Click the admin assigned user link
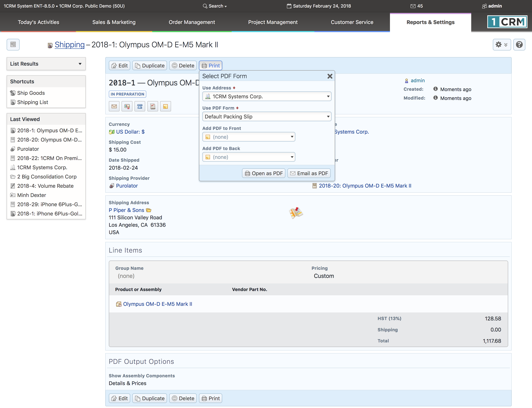Image resolution: width=532 pixels, height=408 pixels. coord(418,80)
